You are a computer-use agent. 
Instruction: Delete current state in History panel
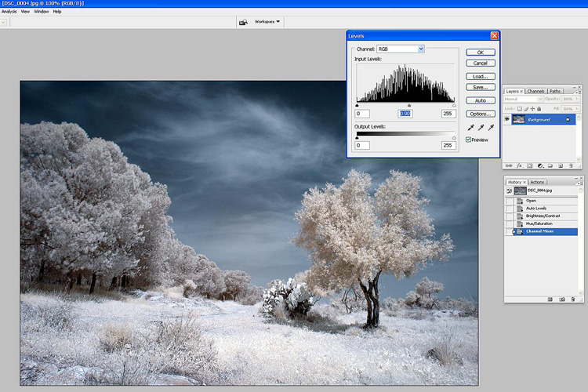pyautogui.click(x=573, y=299)
